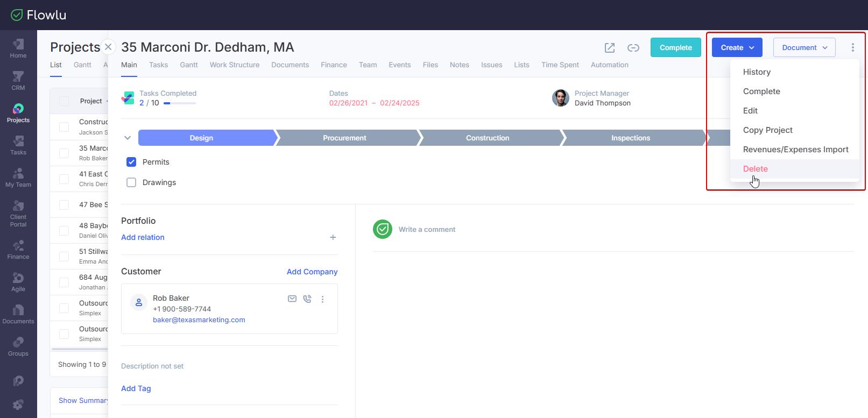Click the teal Complete button

coord(675,48)
